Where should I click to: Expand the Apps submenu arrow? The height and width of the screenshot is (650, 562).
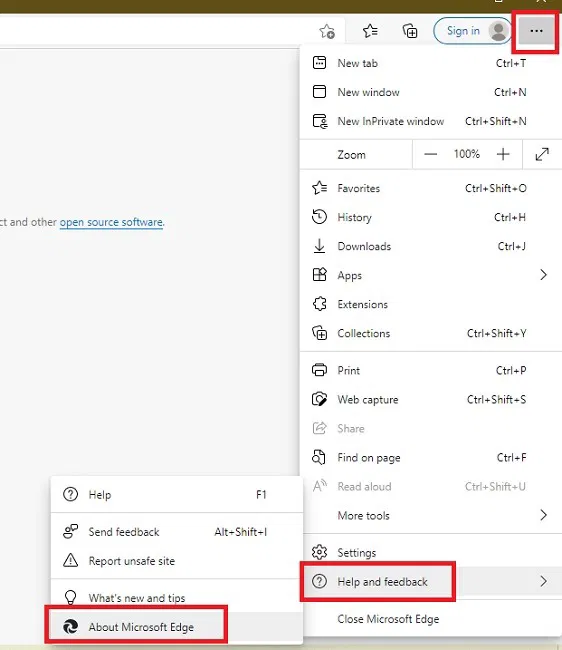pos(543,275)
